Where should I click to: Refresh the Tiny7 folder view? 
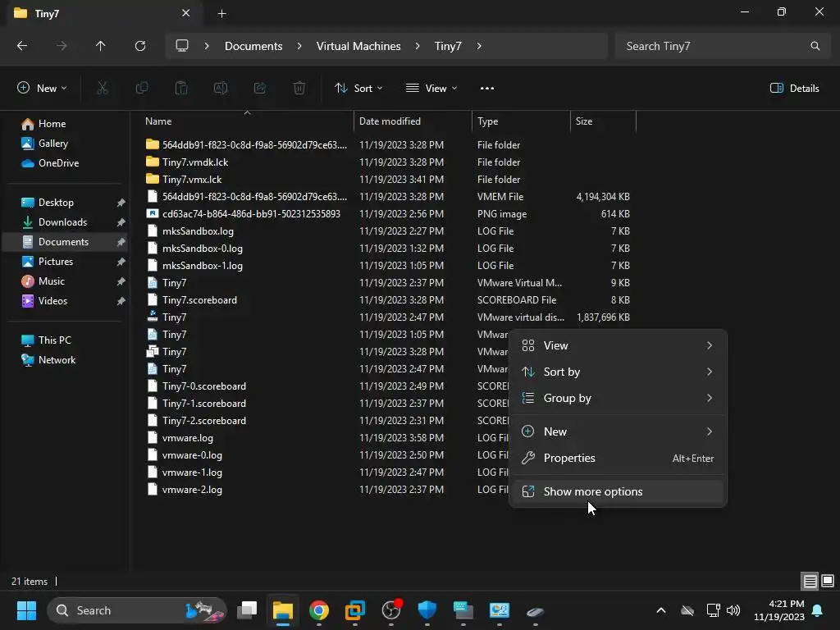tap(140, 46)
